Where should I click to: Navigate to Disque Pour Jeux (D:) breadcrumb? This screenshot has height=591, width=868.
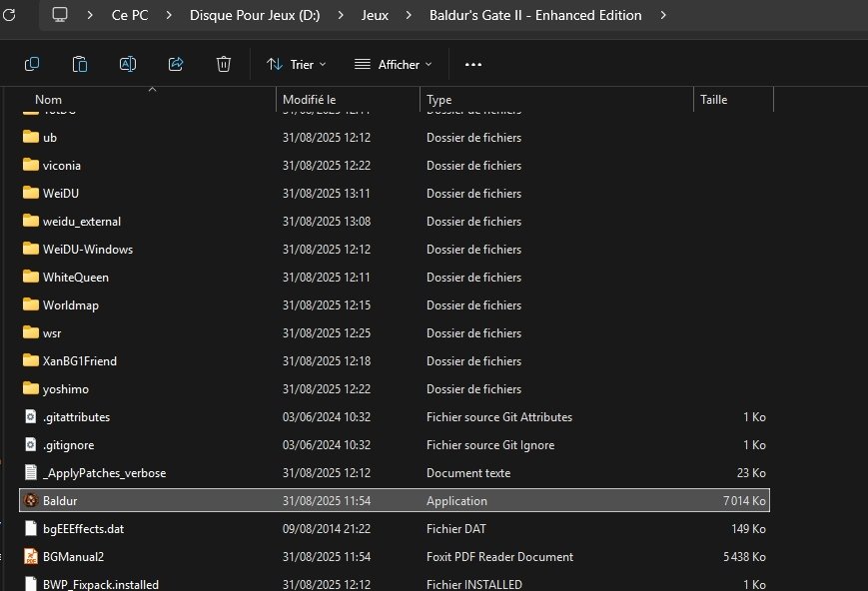255,16
